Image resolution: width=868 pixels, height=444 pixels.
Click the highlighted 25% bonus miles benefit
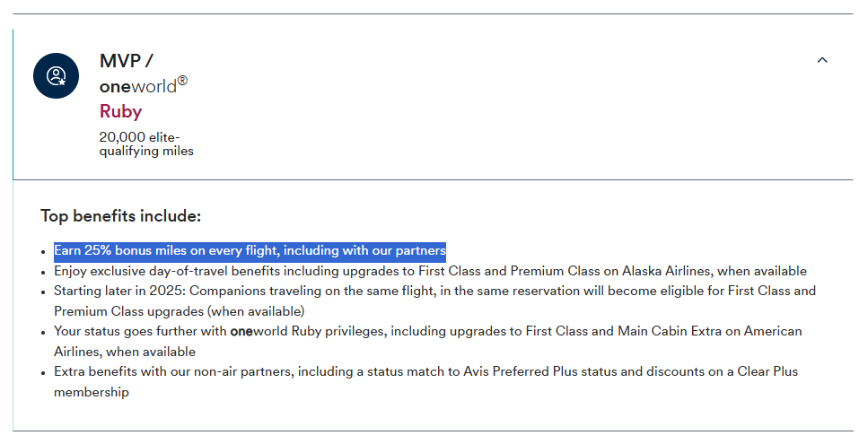pyautogui.click(x=250, y=250)
